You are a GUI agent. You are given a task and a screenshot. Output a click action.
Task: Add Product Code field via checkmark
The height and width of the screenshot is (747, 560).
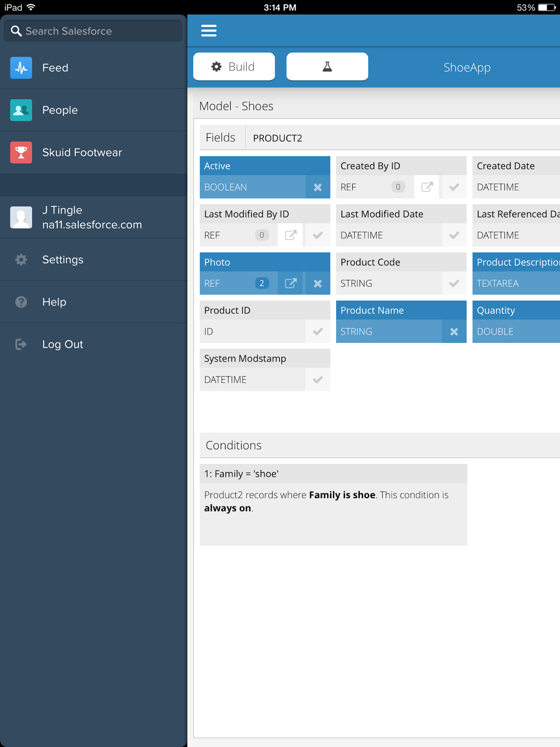click(x=454, y=283)
